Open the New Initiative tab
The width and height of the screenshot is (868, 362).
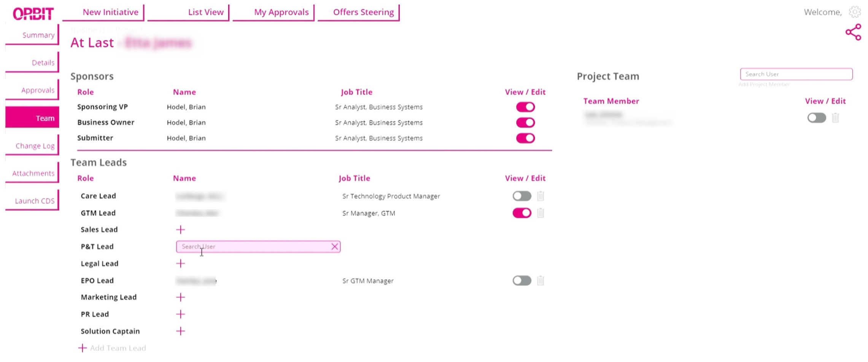[110, 12]
